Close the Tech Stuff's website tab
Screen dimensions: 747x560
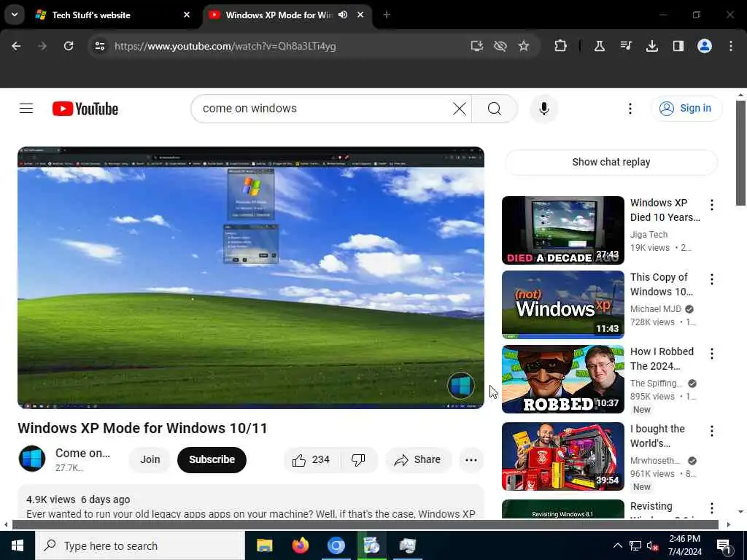(187, 15)
